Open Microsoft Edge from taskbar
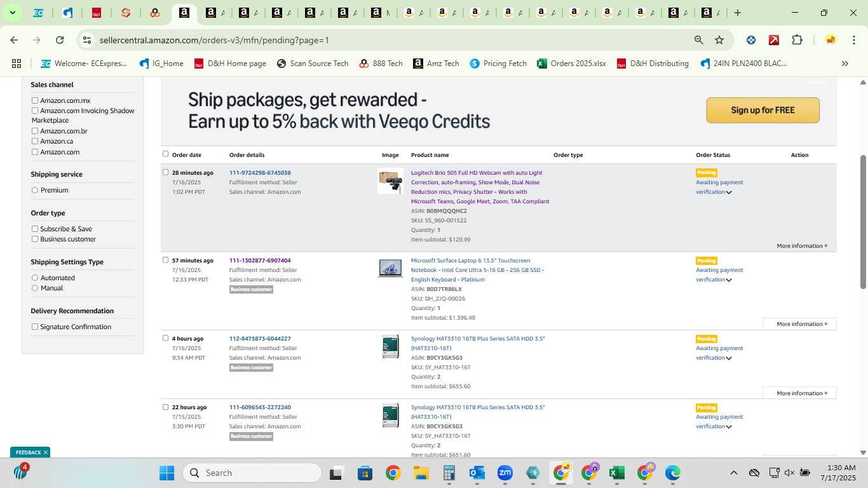Image resolution: width=868 pixels, height=488 pixels. 673,473
